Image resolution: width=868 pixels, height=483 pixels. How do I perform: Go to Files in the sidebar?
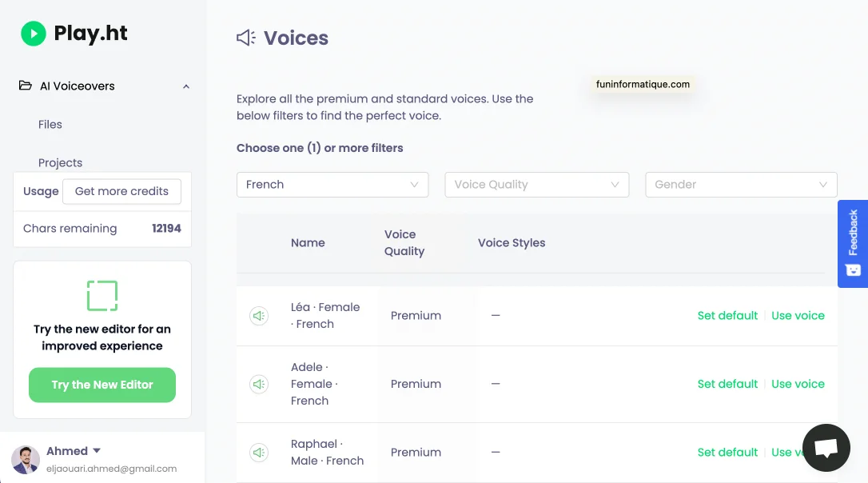tap(50, 125)
